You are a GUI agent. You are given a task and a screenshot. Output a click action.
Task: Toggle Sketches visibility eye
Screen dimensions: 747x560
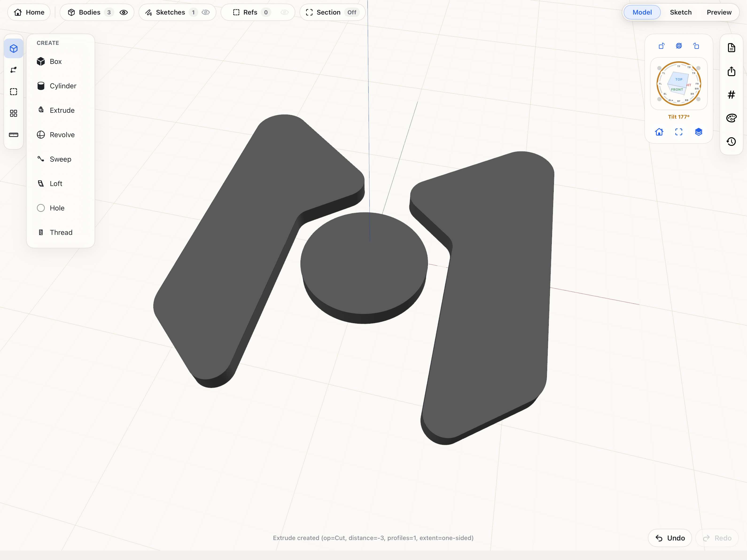click(206, 12)
